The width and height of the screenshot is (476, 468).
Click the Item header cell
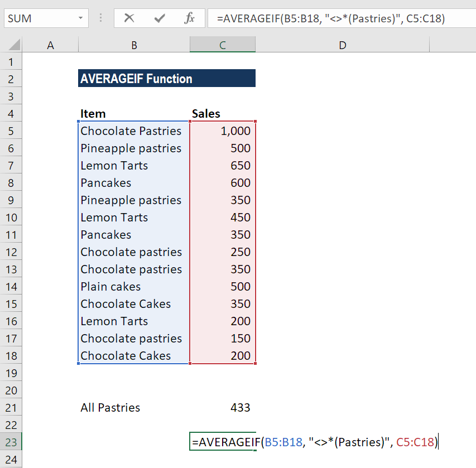(x=134, y=113)
